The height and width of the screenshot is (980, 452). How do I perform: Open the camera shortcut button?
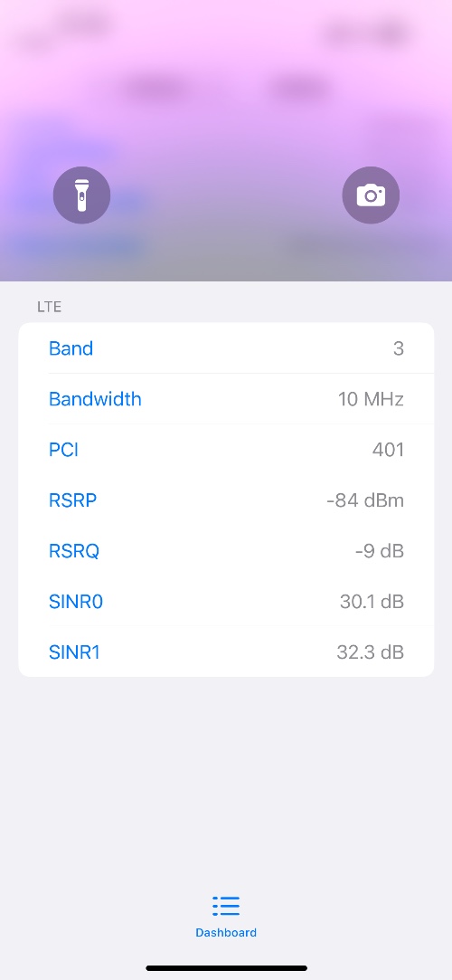pos(371,195)
